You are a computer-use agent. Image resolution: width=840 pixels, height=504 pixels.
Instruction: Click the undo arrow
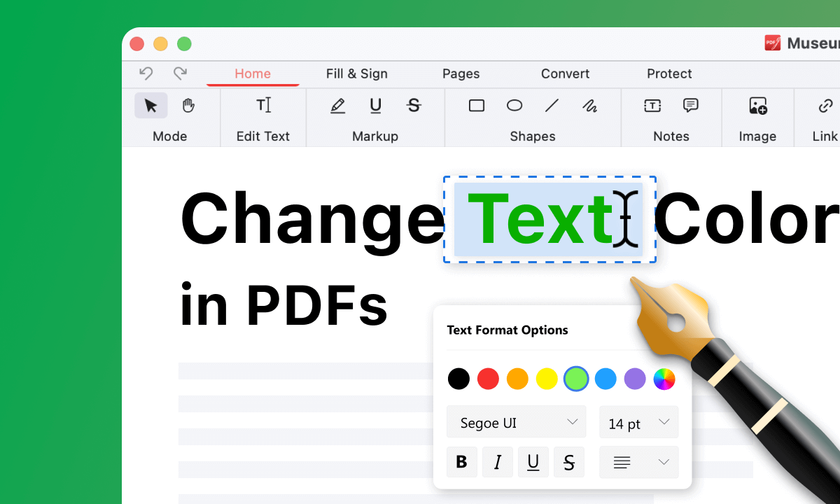tap(146, 73)
